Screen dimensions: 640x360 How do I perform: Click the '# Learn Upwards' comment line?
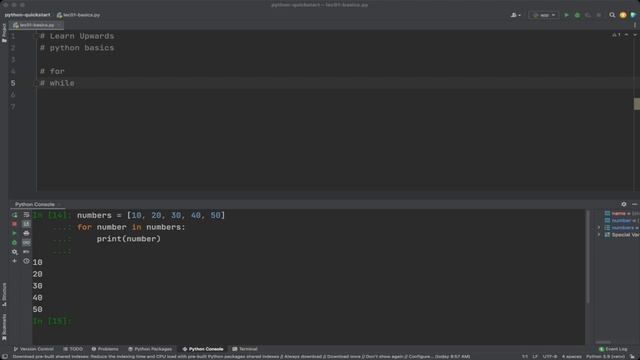coord(77,36)
